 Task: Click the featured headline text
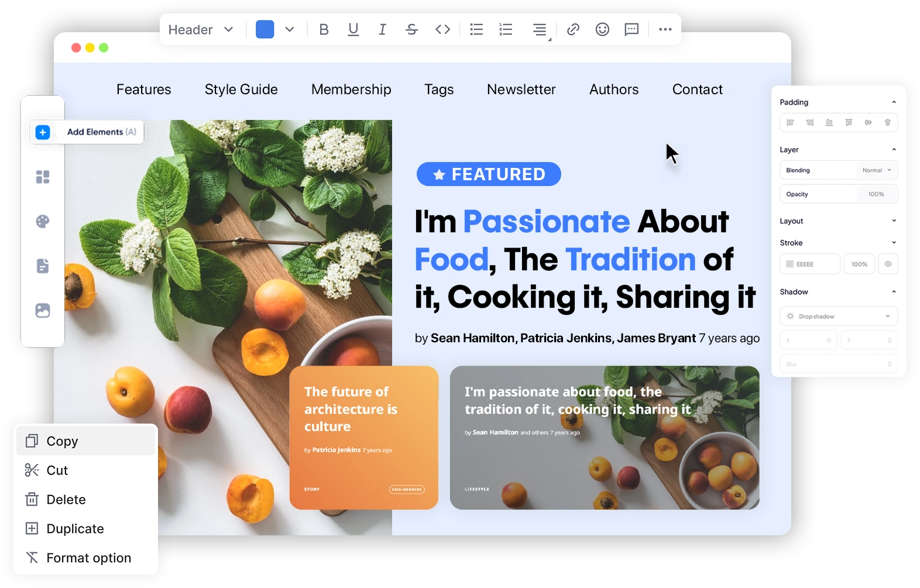pos(585,259)
